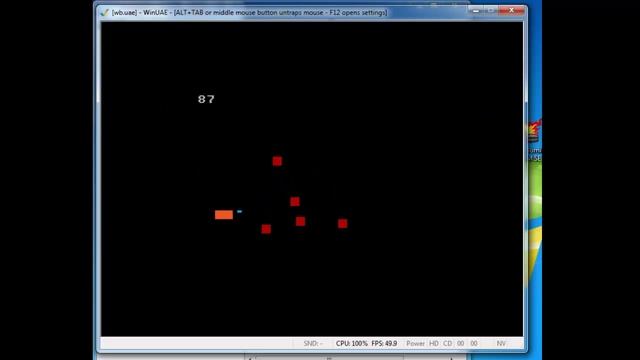640x360 pixels.
Task: Click the highest red square enemy
Action: coord(277,161)
